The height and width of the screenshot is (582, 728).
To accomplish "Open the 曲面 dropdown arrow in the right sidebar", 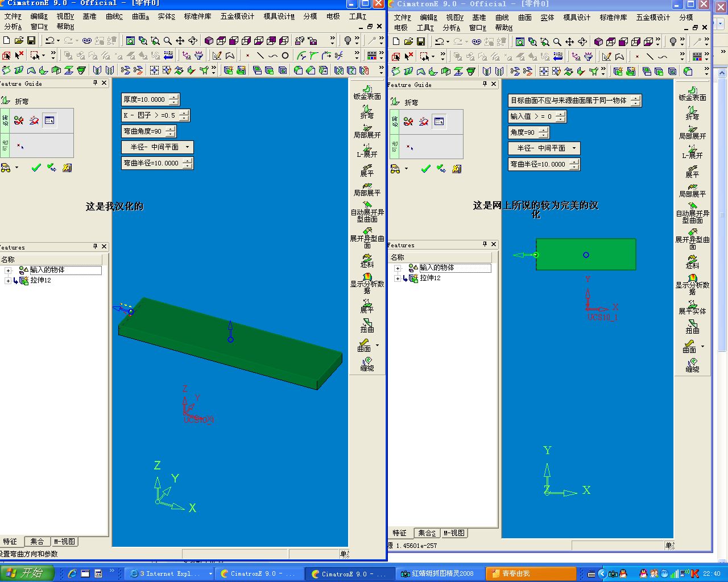I will tap(702, 346).
